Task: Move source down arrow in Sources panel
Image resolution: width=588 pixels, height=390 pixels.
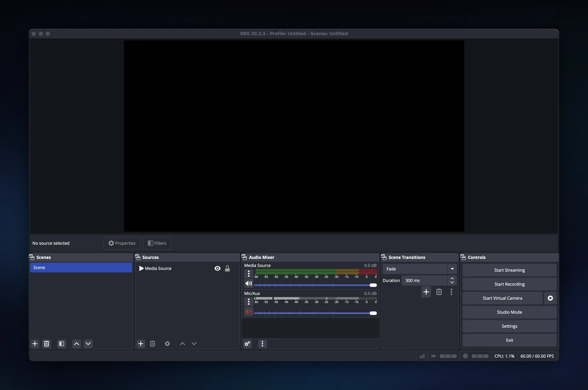Action: tap(194, 343)
